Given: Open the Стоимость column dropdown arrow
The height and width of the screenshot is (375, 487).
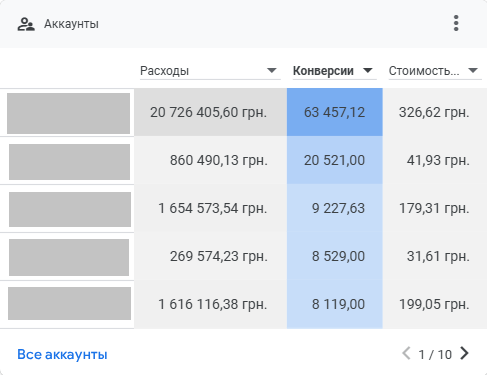Looking at the screenshot, I should [x=473, y=71].
